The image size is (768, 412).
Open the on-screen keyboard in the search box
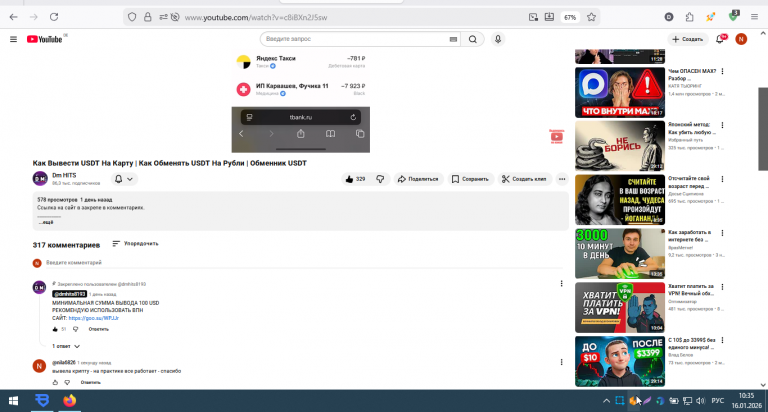click(453, 39)
